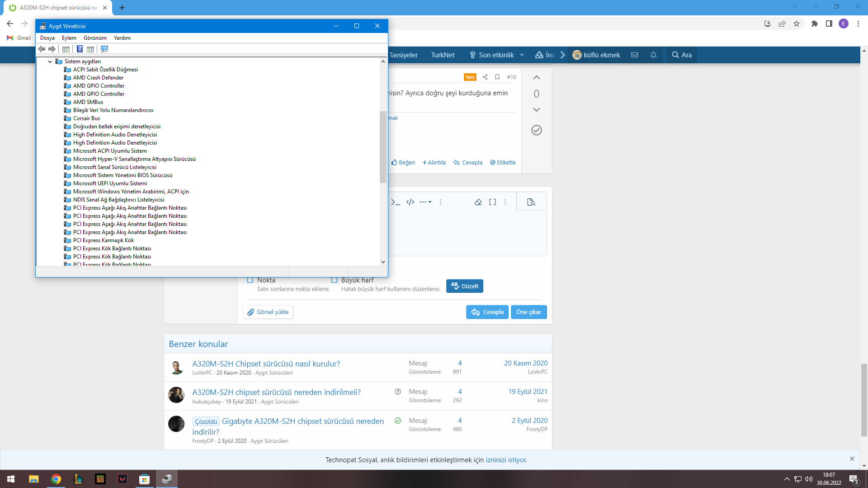Viewport: 868px width, 488px height.
Task: Collapse the Sistem aygıtları tree node
Action: pos(50,61)
